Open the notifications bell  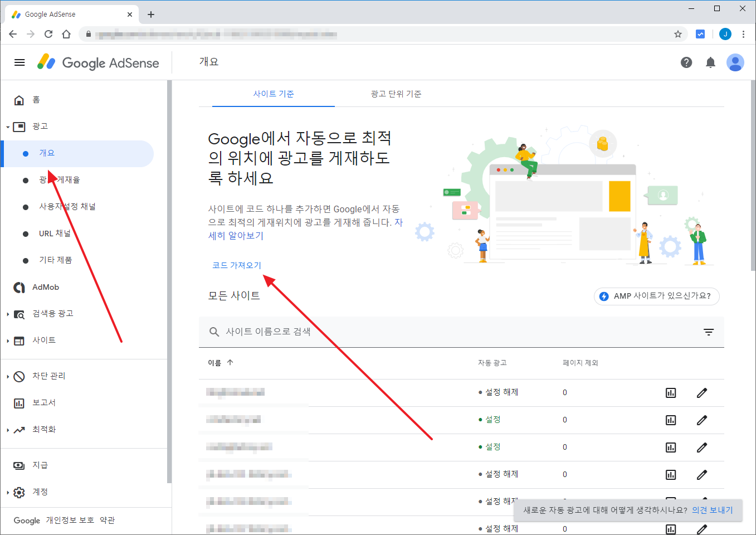(x=710, y=62)
